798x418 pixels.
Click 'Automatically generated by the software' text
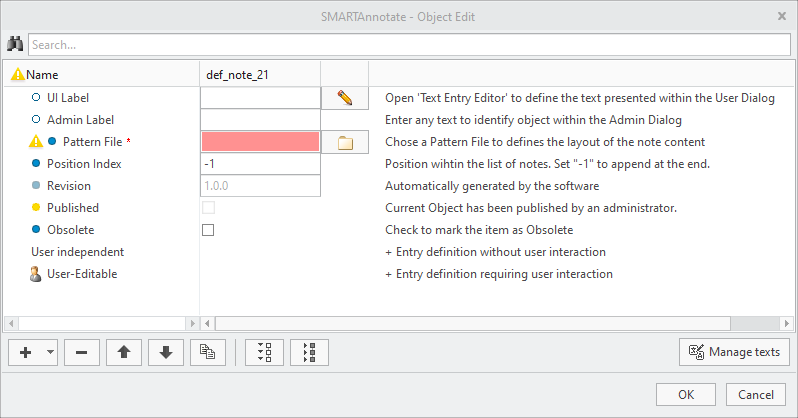(492, 186)
